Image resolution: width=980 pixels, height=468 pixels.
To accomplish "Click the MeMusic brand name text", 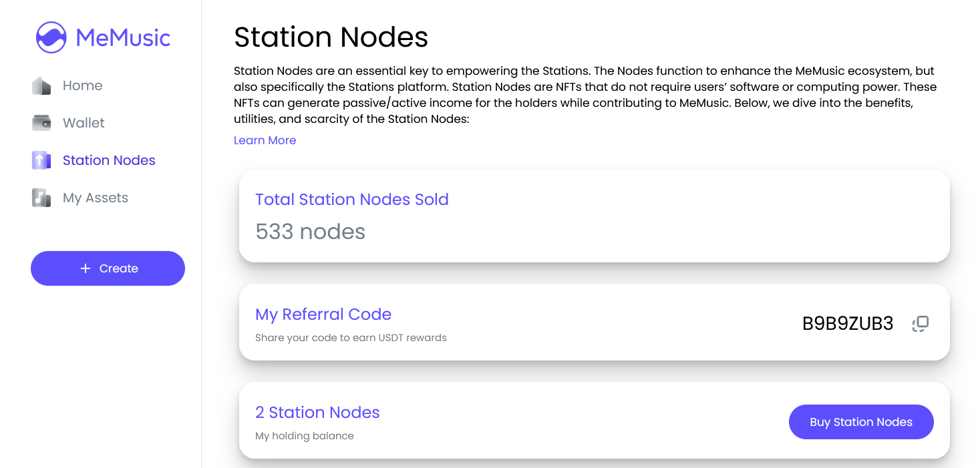I will coord(123,37).
